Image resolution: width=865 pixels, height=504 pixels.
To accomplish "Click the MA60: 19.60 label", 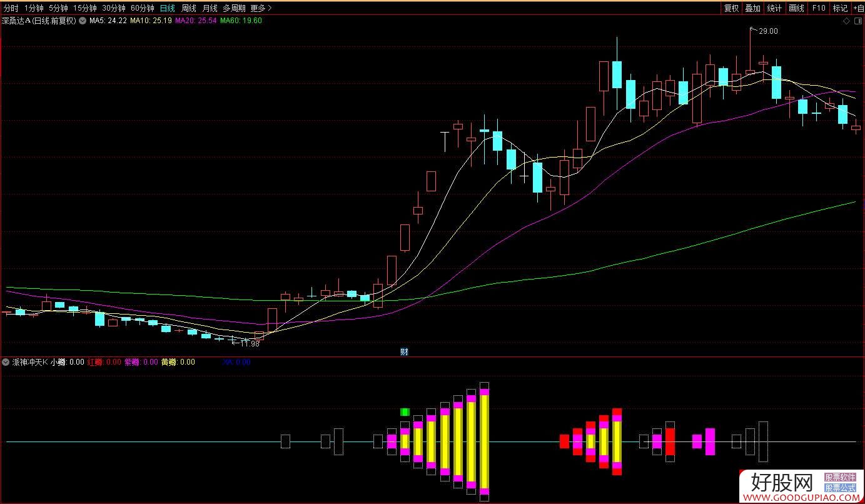I will click(x=241, y=21).
